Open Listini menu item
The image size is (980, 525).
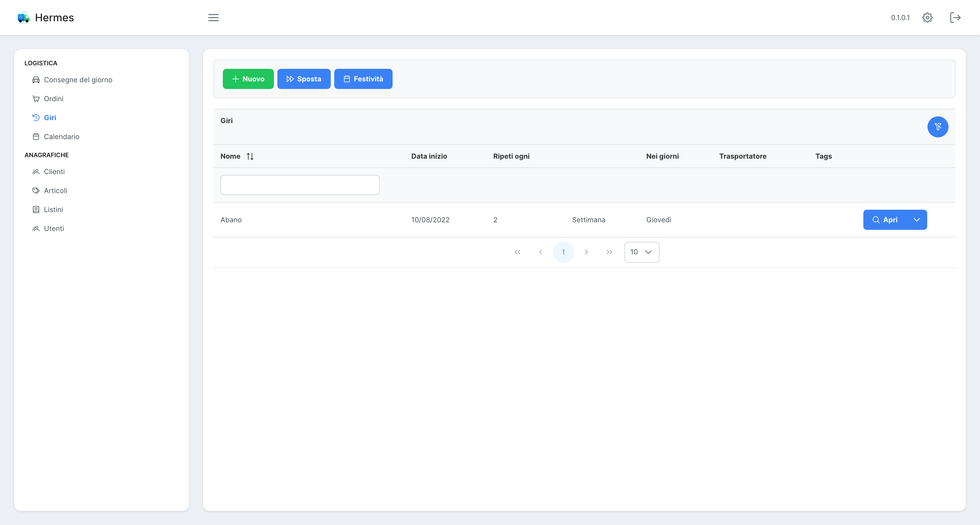tap(53, 210)
